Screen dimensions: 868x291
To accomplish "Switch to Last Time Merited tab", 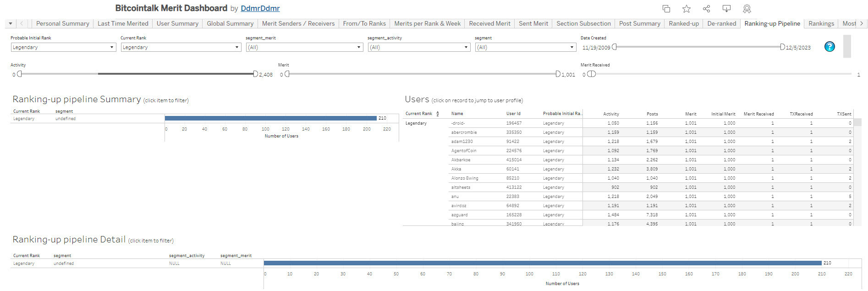I will [x=123, y=23].
